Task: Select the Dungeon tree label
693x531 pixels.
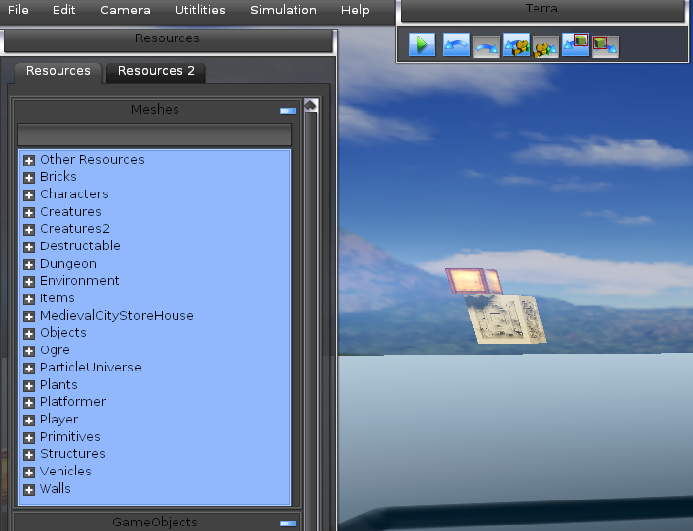Action: [x=69, y=264]
